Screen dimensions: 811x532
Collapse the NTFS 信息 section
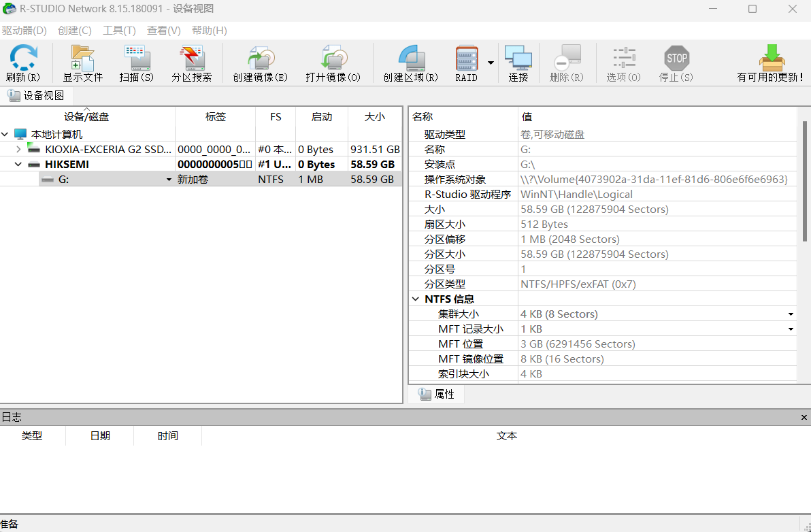pyautogui.click(x=415, y=299)
